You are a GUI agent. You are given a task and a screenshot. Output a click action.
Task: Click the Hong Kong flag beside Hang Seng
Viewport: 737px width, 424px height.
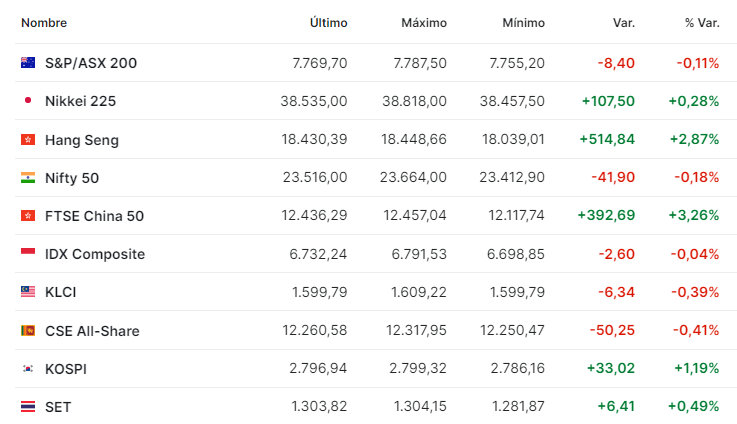(x=28, y=140)
